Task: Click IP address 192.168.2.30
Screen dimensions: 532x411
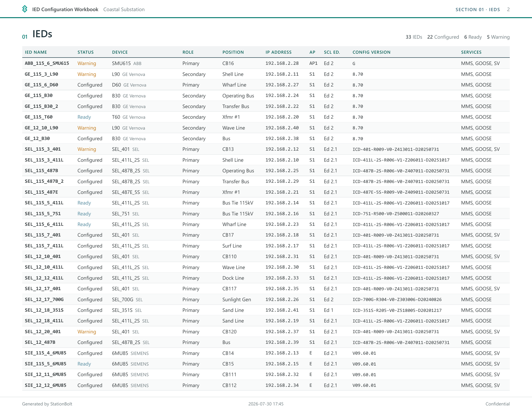Action: click(282, 267)
